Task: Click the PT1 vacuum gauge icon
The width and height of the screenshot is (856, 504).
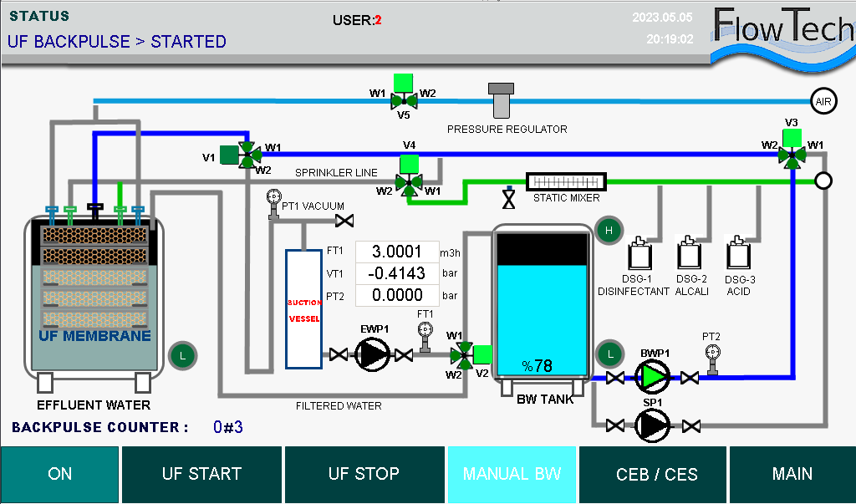Action: pos(273,200)
